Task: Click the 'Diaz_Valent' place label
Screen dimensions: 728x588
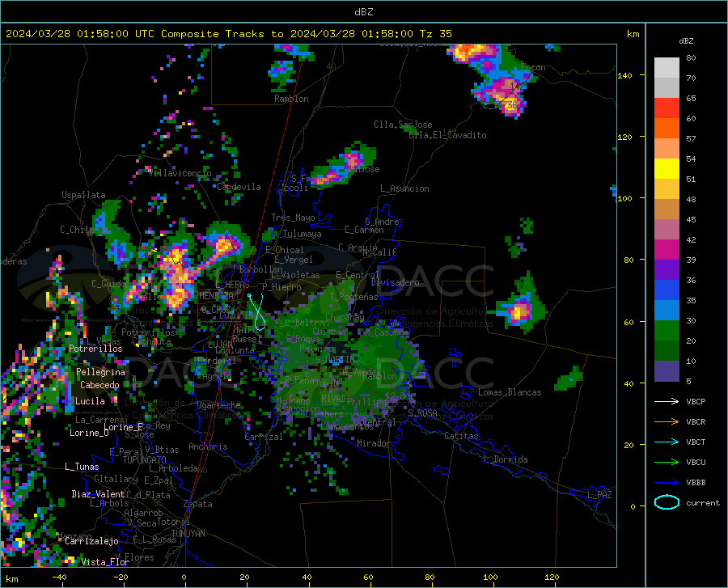Action: [98, 494]
